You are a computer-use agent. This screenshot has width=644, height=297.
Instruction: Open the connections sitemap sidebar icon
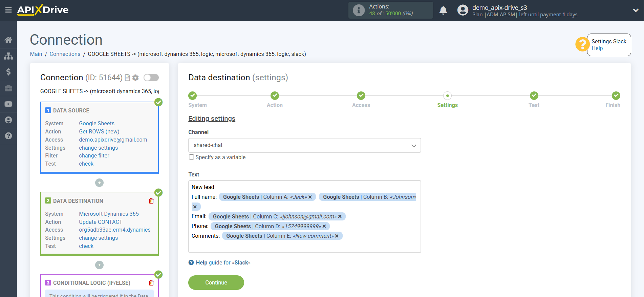(8, 56)
